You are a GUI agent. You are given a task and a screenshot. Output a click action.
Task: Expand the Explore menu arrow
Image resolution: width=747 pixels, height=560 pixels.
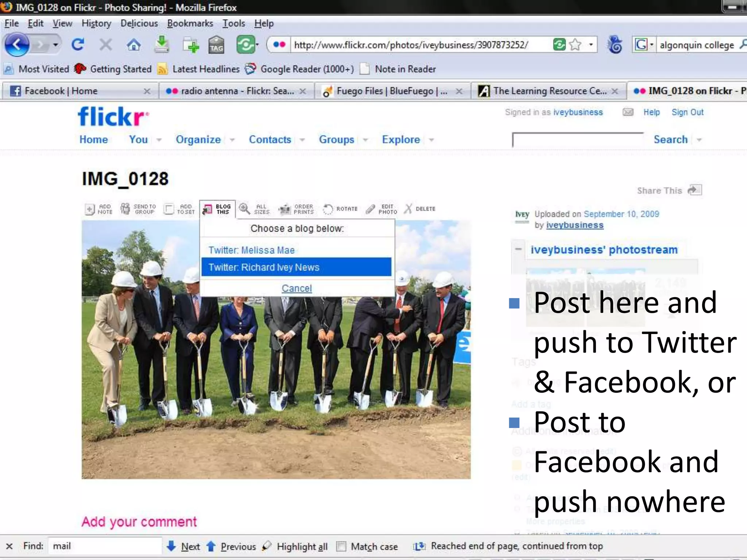pyautogui.click(x=431, y=140)
